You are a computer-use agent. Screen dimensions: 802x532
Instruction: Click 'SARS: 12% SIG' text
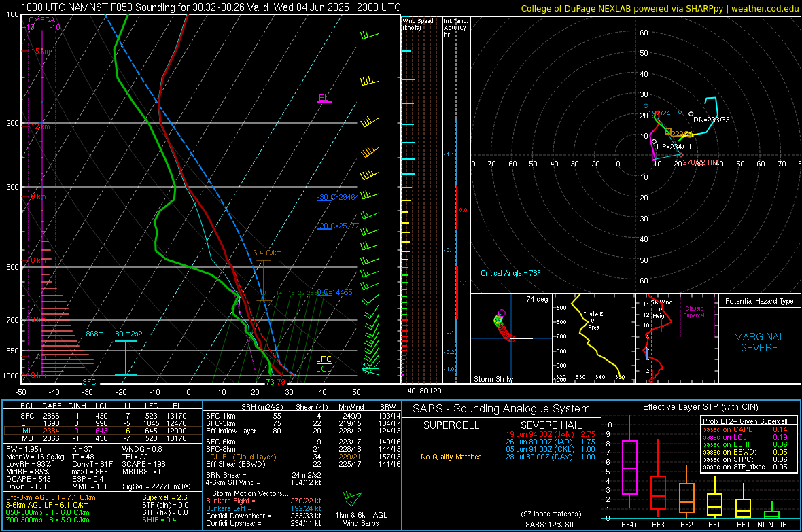click(551, 525)
